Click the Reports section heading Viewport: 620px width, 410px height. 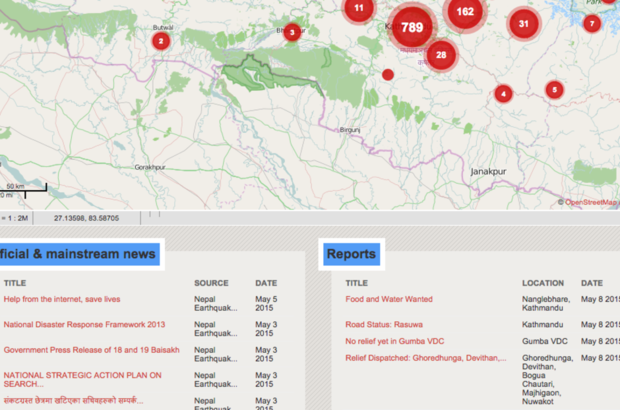(351, 254)
